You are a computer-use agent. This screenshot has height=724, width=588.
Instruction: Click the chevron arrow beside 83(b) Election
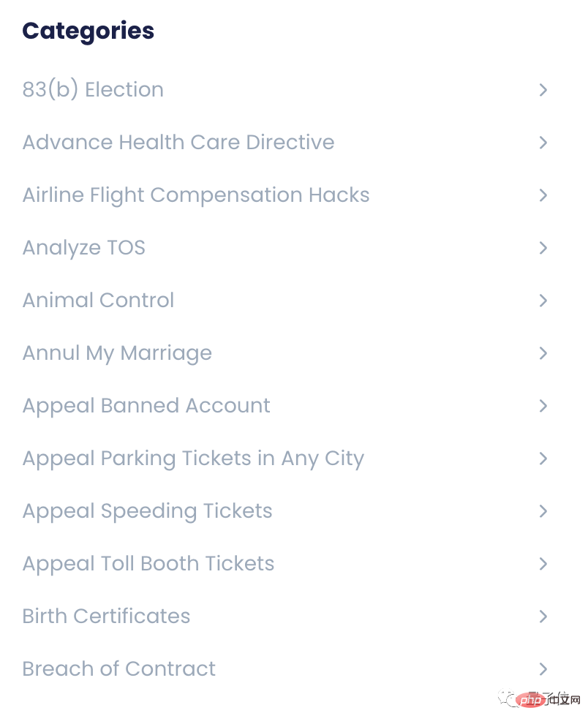coord(543,90)
